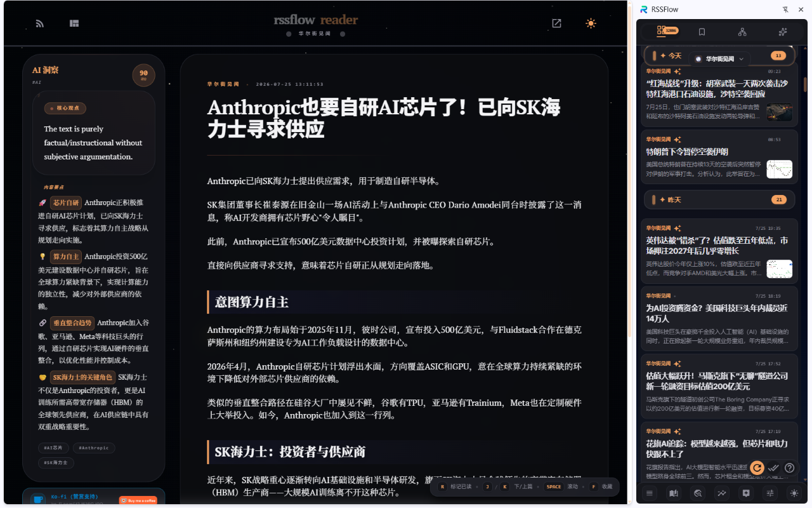Image resolution: width=812 pixels, height=508 pixels.
Task: Click the 意图算力自主 section heading
Action: 251,302
